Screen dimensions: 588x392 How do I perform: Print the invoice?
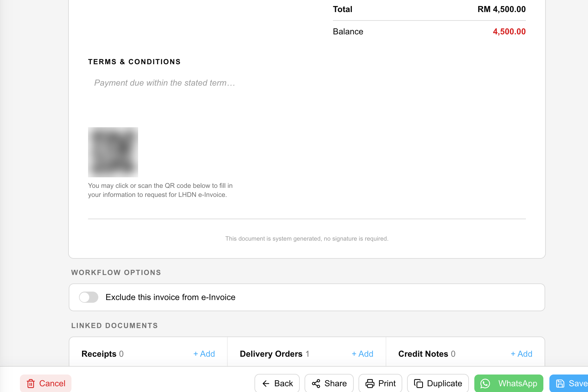[x=380, y=383]
